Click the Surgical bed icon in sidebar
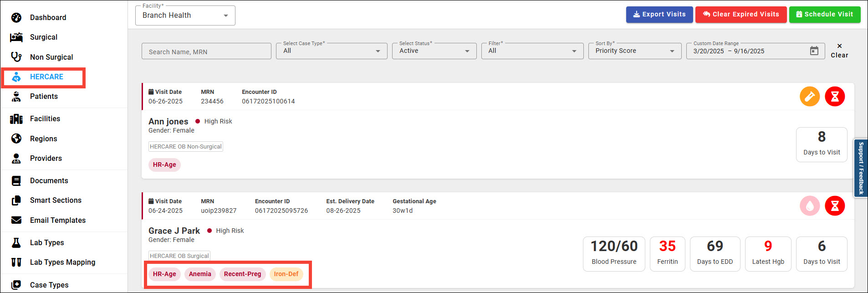 [x=16, y=37]
